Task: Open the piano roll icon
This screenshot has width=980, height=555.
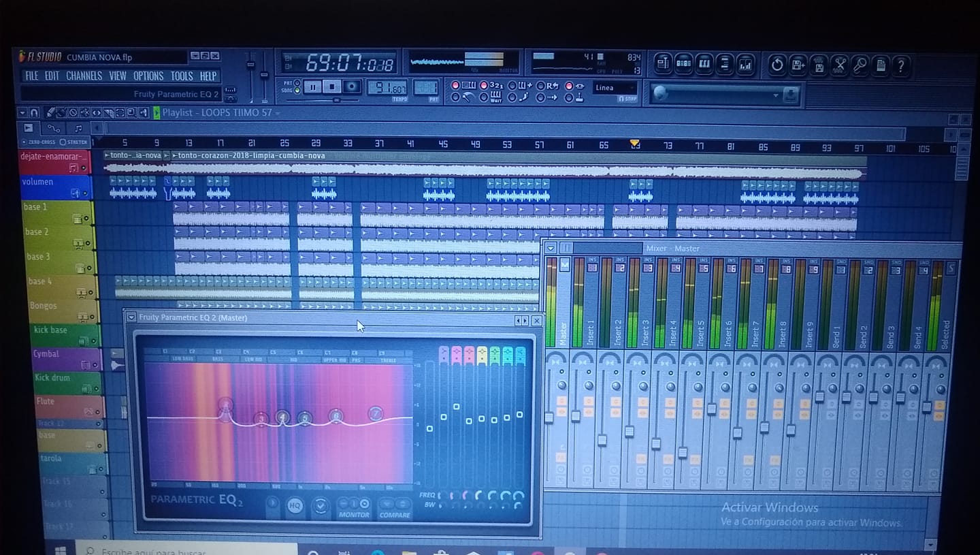Action: [704, 64]
